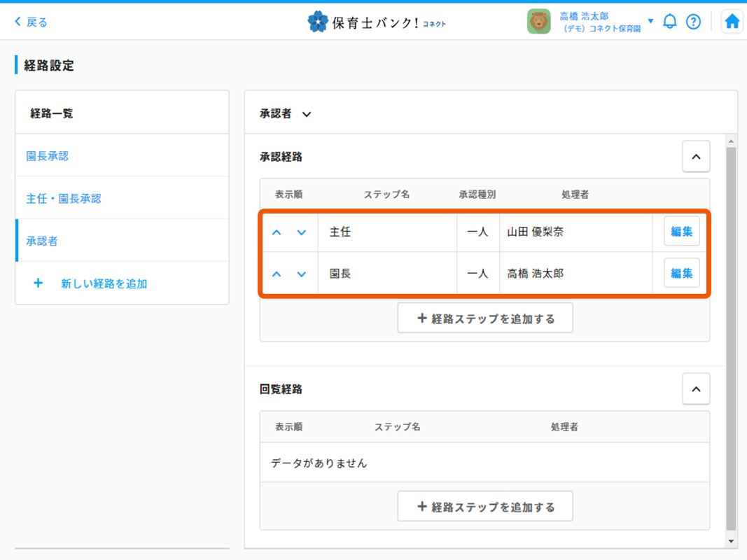Image resolution: width=747 pixels, height=560 pixels.
Task: Click 編集 button for 園長 step
Action: 681,273
